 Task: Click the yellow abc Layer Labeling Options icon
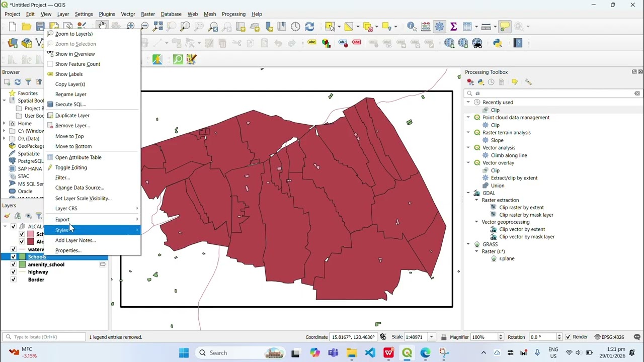tap(311, 43)
